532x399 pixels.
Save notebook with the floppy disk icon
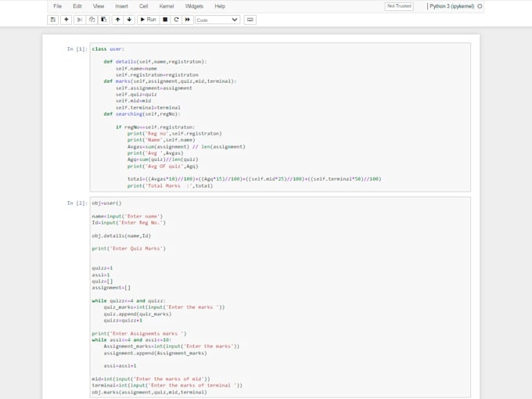(53, 20)
